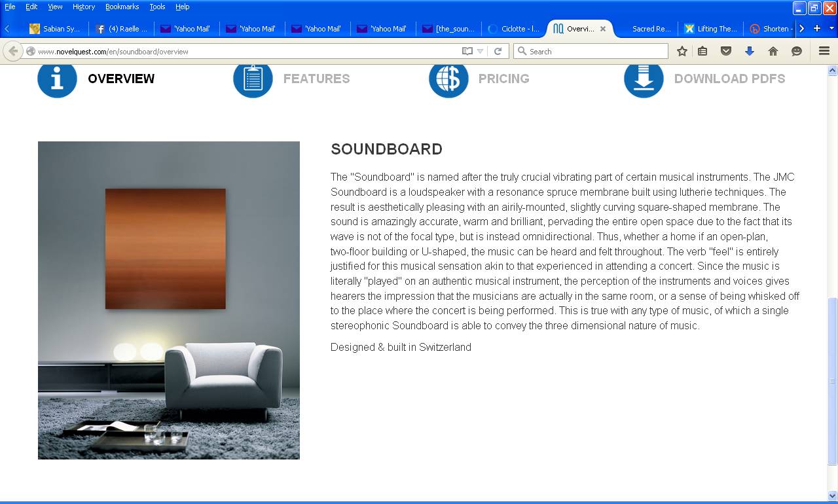
Task: Click the SOUNDBOARD heading text
Action: coord(386,149)
